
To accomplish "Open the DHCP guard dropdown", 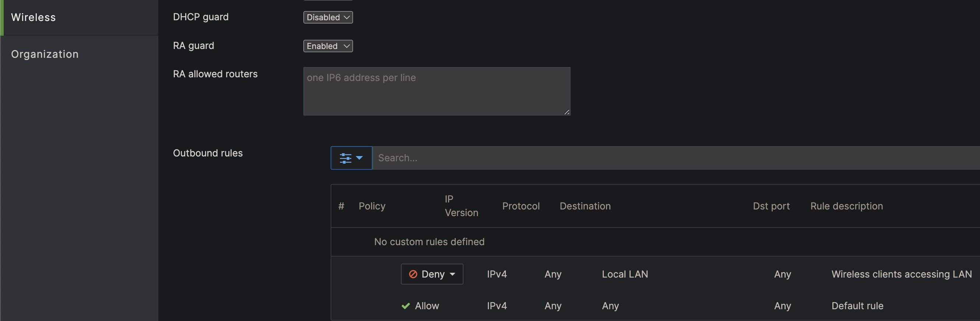I will pos(328,17).
